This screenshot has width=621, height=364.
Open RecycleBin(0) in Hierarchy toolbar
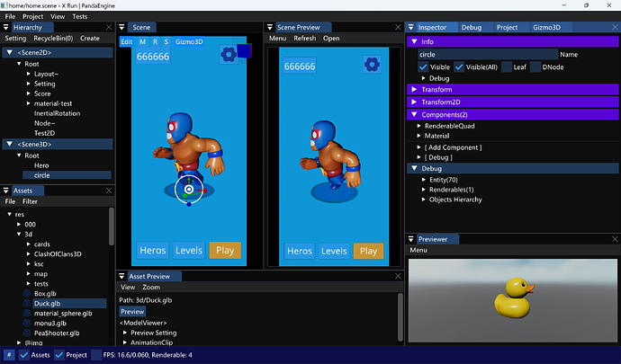tap(53, 39)
